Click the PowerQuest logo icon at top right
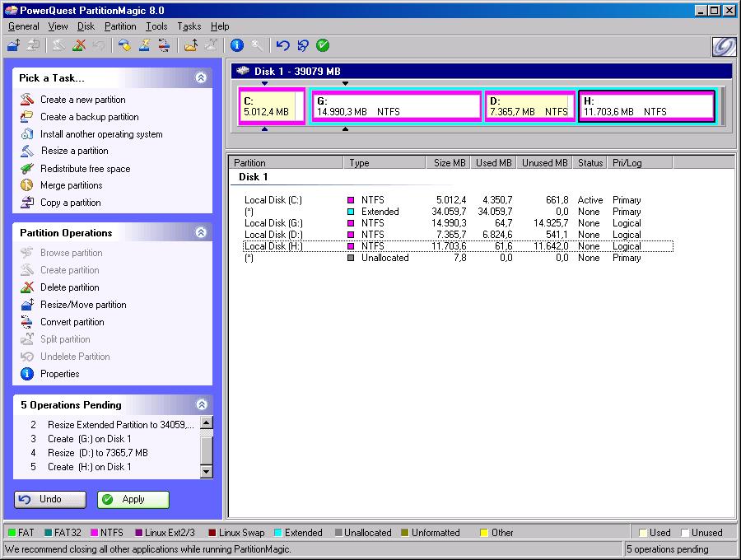Image resolution: width=741 pixels, height=560 pixels. tap(724, 46)
